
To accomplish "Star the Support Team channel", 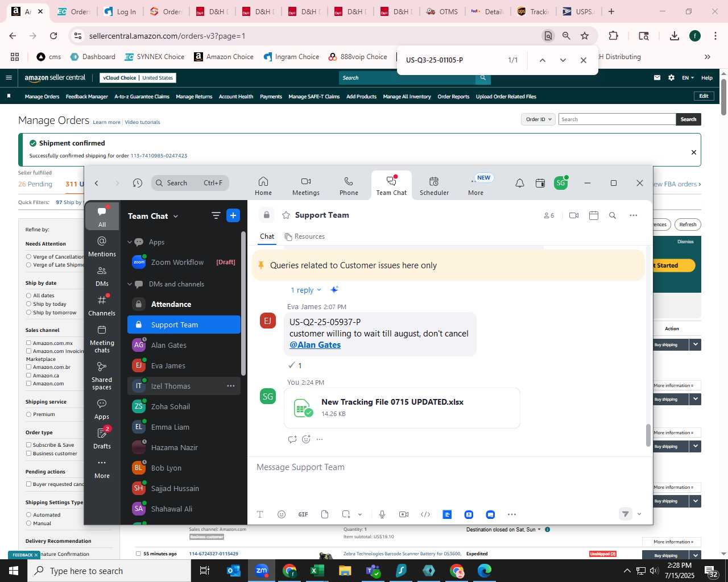I will 286,215.
